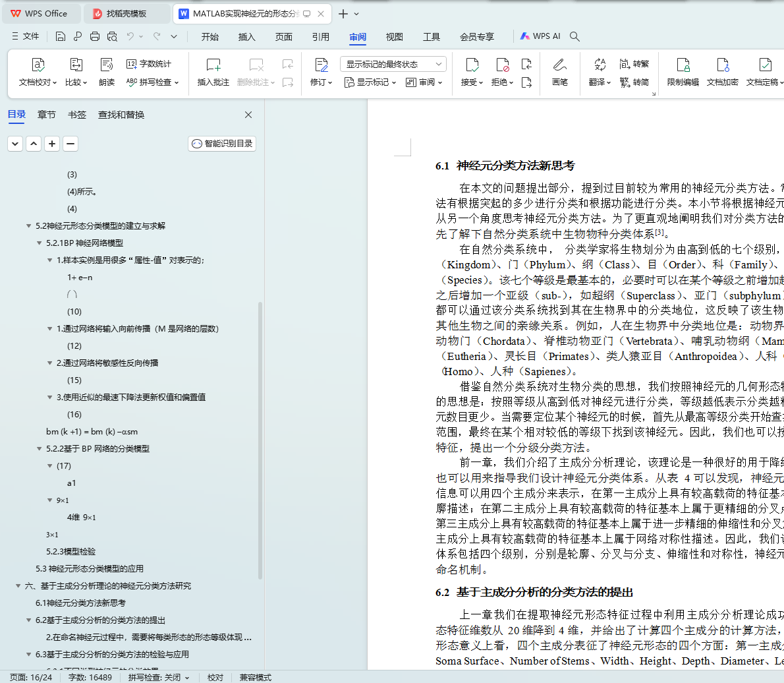Convert text with 转繁
This screenshot has width=784, height=683.
pyautogui.click(x=634, y=64)
